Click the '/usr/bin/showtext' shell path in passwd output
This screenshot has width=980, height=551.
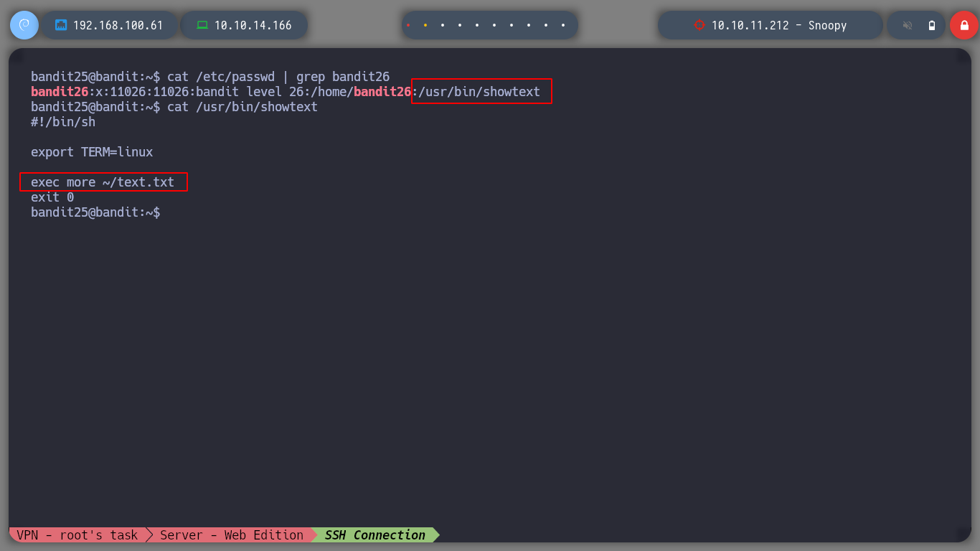479,92
